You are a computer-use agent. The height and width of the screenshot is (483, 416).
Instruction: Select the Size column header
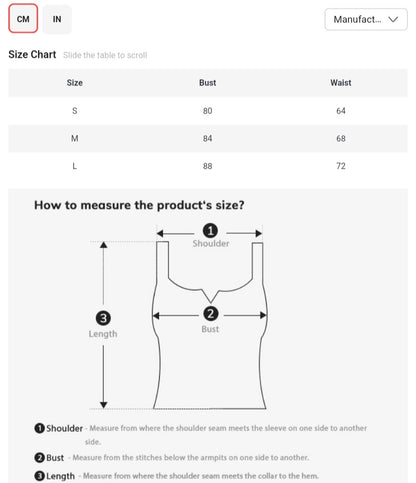point(75,83)
